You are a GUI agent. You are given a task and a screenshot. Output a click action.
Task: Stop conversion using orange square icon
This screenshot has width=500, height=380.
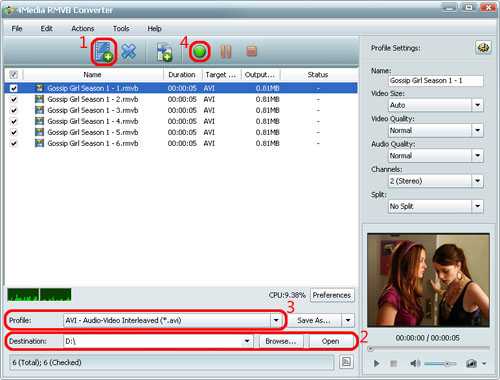pos(251,51)
